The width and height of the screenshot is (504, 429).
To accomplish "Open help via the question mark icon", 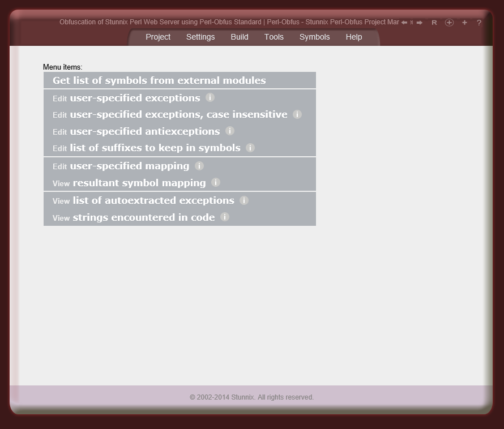I will pos(479,23).
